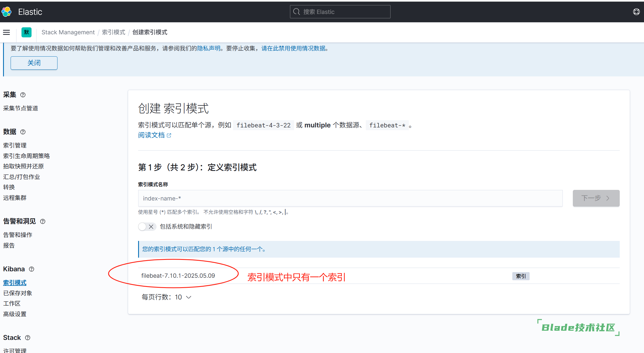This screenshot has width=644, height=353.
Task: Open 许可管理 in sidebar
Action: click(x=15, y=350)
